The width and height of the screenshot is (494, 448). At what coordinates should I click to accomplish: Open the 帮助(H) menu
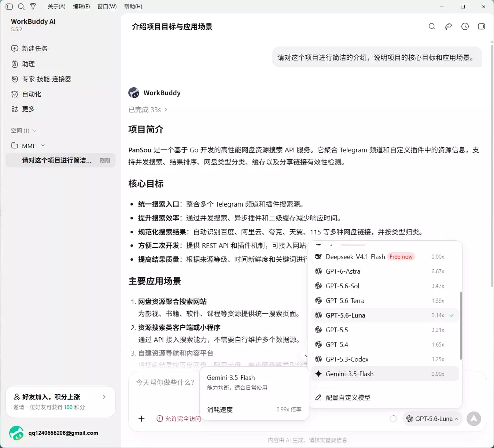pyautogui.click(x=133, y=7)
